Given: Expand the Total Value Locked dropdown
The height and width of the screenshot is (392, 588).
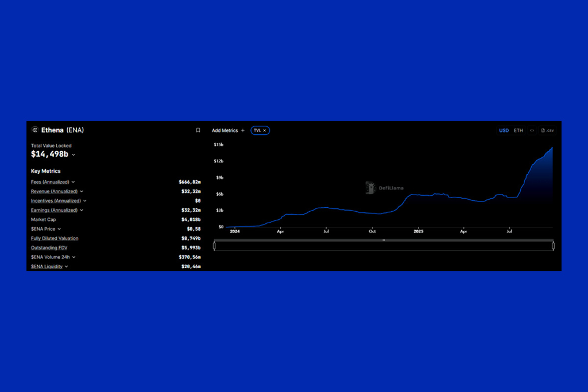Looking at the screenshot, I should [73, 154].
